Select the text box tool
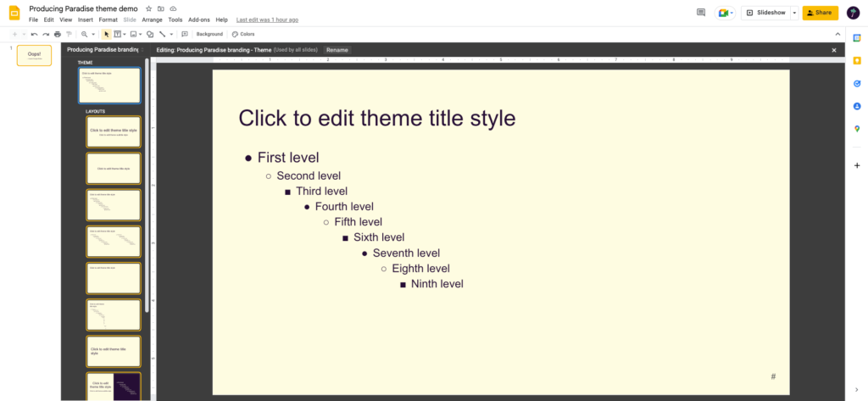 pyautogui.click(x=117, y=35)
